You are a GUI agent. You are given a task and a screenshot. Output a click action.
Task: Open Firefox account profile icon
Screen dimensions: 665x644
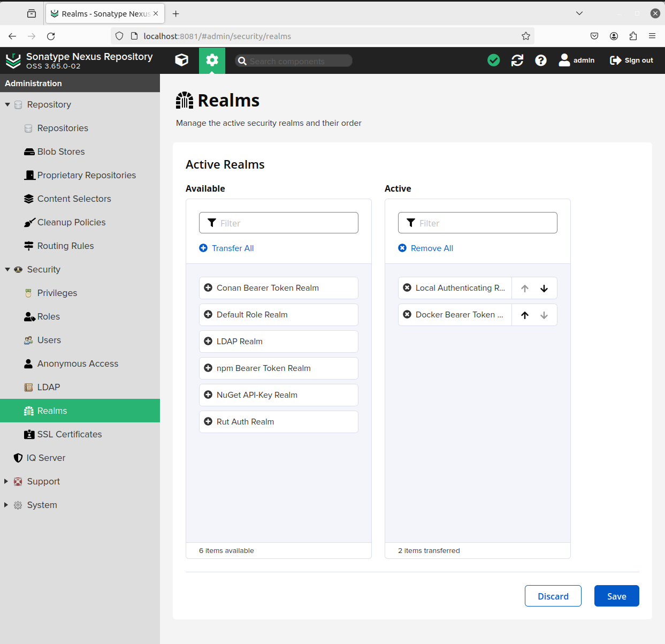point(614,36)
